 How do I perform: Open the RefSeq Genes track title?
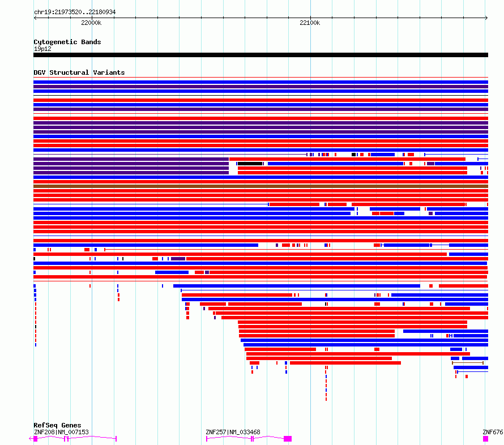point(57,425)
